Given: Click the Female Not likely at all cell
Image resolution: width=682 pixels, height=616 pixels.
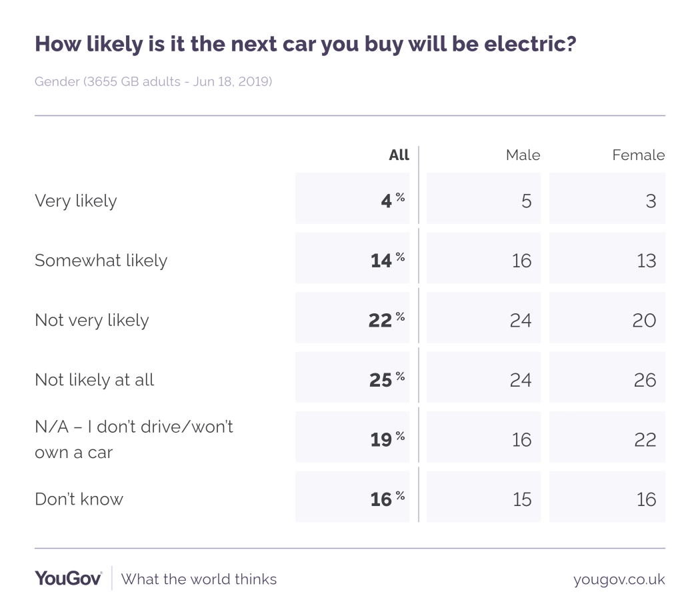Looking at the screenshot, I should click(608, 379).
